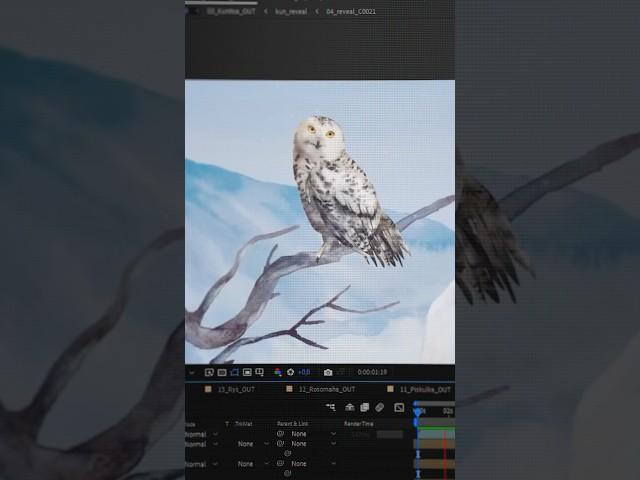Open the third layer's TrkMat None dropdown
The image size is (640, 480).
point(252,464)
